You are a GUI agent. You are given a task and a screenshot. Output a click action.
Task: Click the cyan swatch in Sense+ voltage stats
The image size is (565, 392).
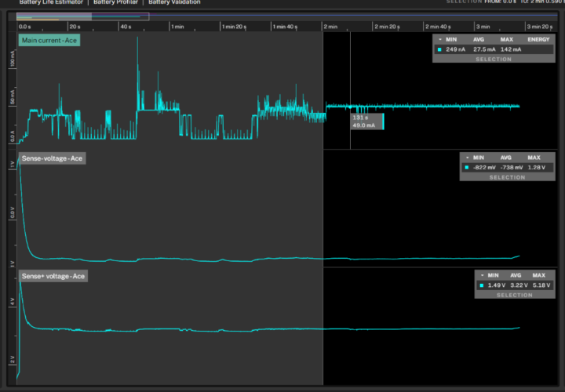coord(481,285)
